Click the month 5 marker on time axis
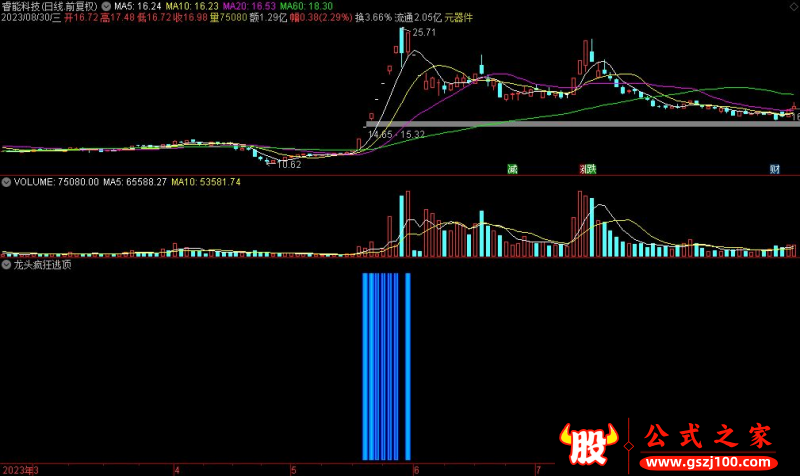Image resolution: width=800 pixels, height=476 pixels. tap(293, 470)
